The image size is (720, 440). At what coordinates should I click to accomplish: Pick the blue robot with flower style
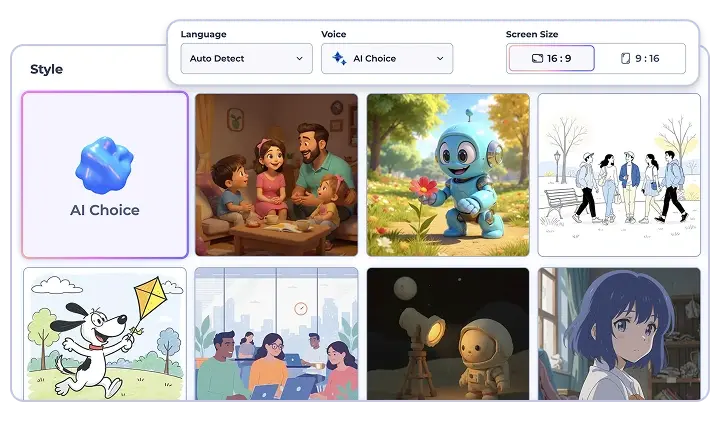click(x=448, y=175)
